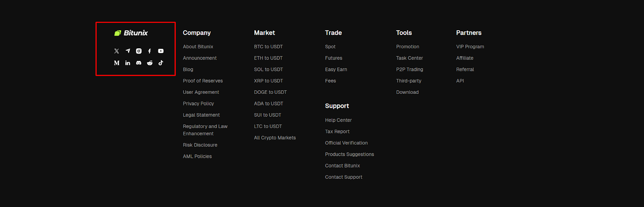Viewport: 644px width, 207px height.
Task: Click the Download link under Tools
Action: pyautogui.click(x=407, y=92)
